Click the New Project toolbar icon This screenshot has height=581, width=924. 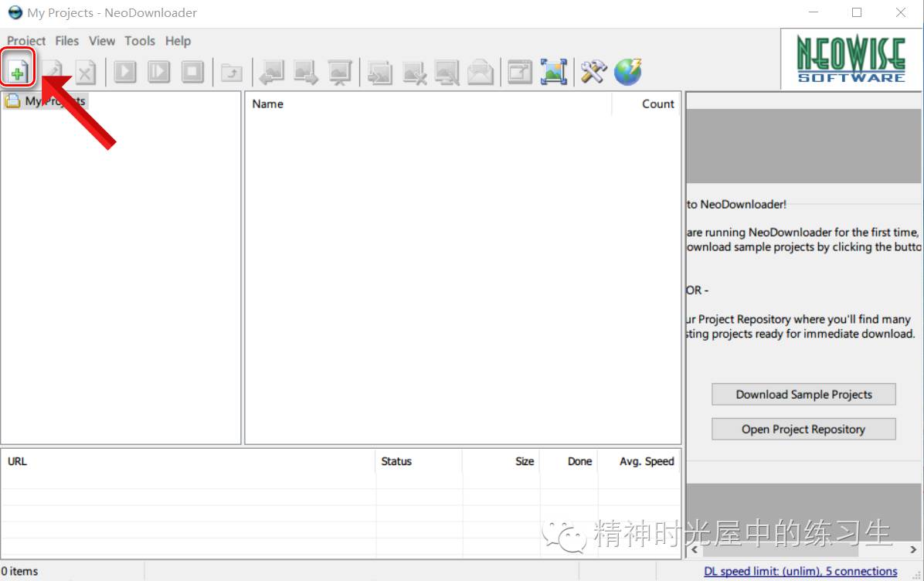click(17, 73)
